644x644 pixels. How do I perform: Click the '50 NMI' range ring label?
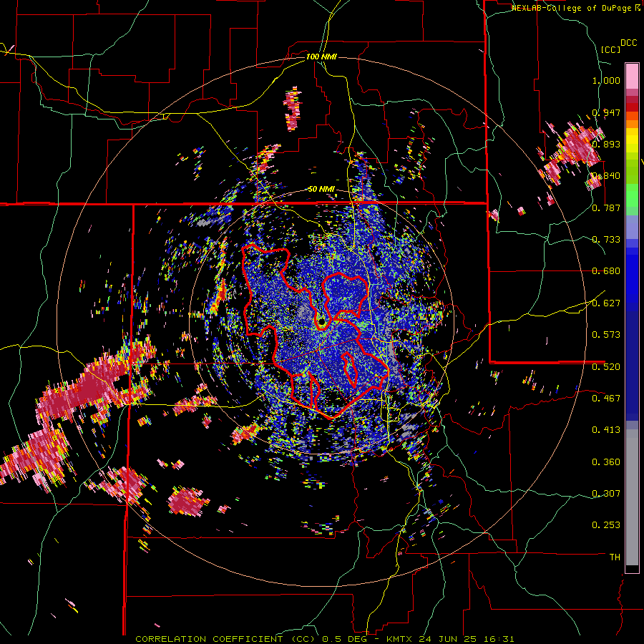[321, 190]
